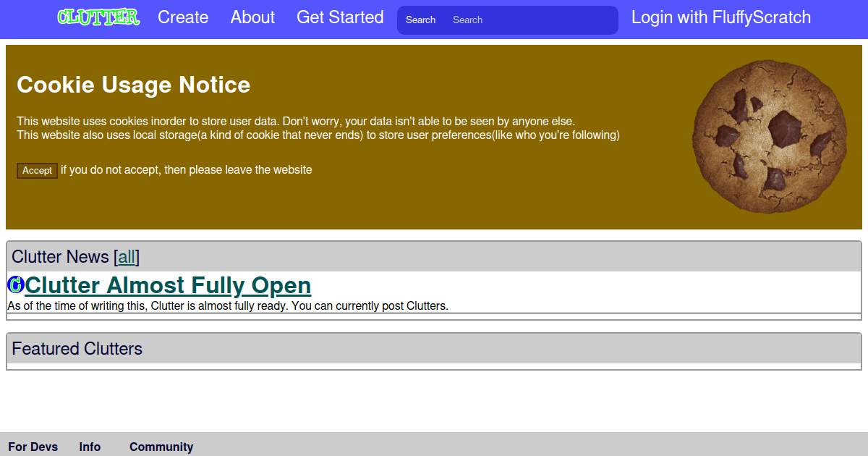The image size is (868, 456).
Task: Open the Create page from the navbar
Action: (x=182, y=17)
